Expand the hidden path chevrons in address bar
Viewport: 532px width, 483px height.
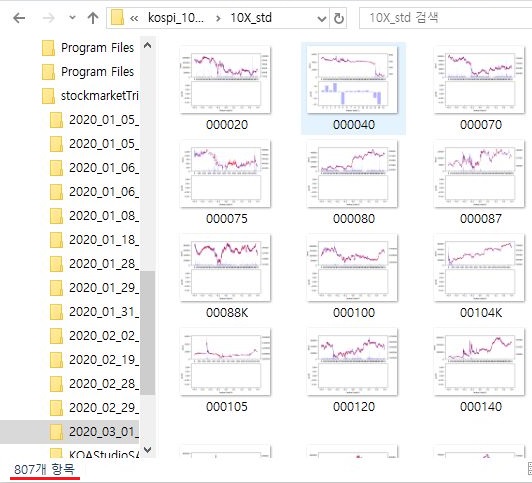point(134,18)
